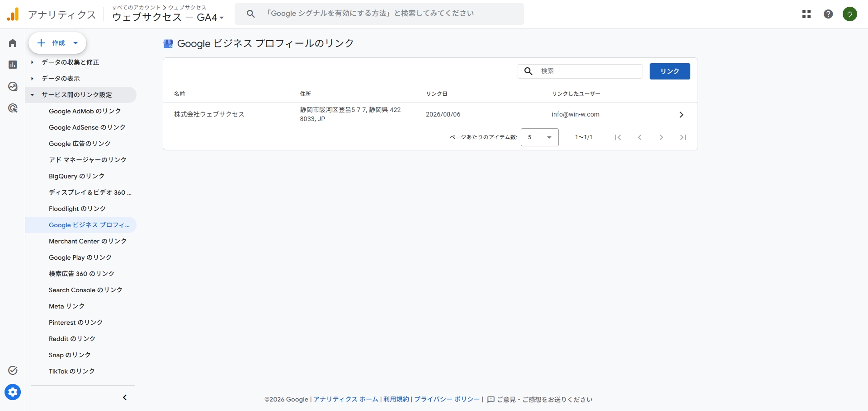
Task: Open アナリティクス ホーム footer link
Action: 346,400
